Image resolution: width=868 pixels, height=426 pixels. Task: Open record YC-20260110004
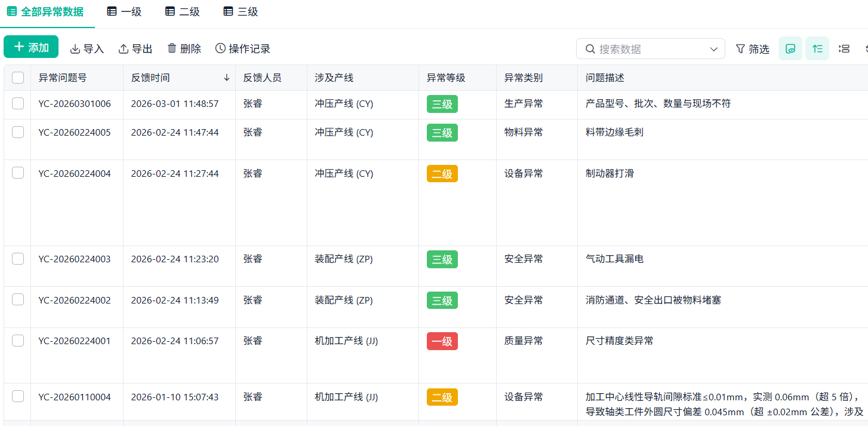click(x=75, y=397)
